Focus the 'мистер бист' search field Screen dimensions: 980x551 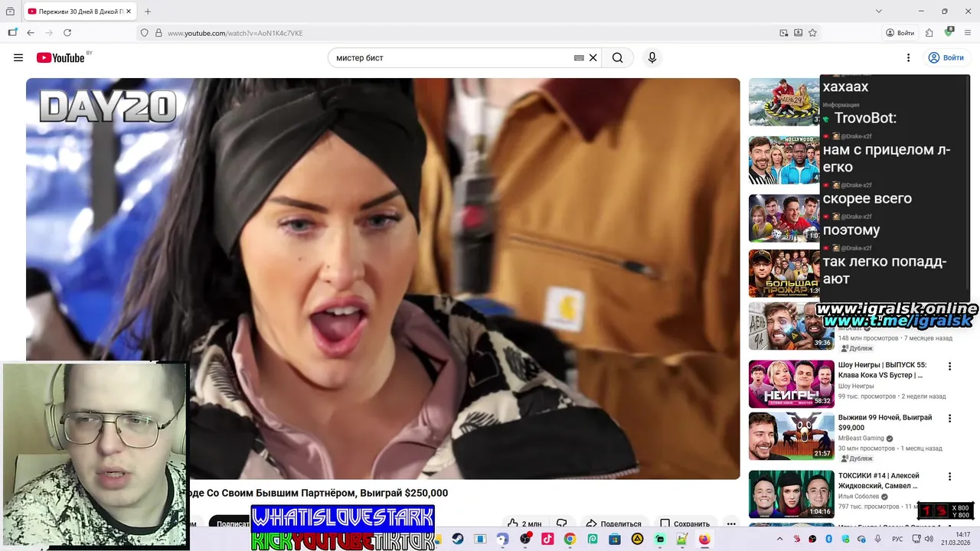coord(453,57)
